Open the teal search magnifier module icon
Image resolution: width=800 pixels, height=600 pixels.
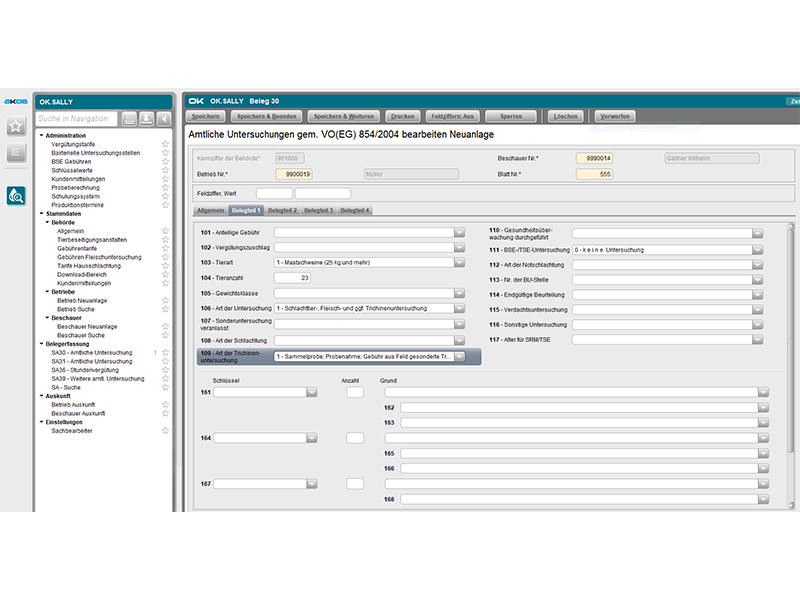(x=16, y=197)
